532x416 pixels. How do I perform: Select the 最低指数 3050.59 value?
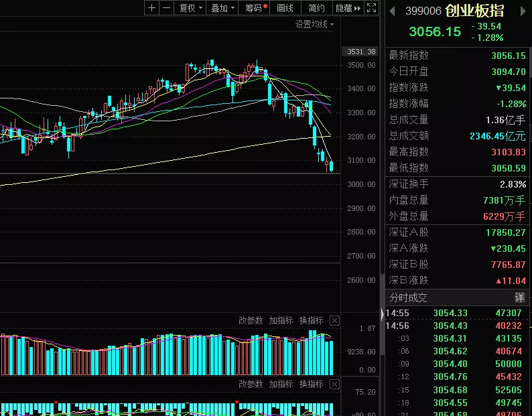coord(509,168)
